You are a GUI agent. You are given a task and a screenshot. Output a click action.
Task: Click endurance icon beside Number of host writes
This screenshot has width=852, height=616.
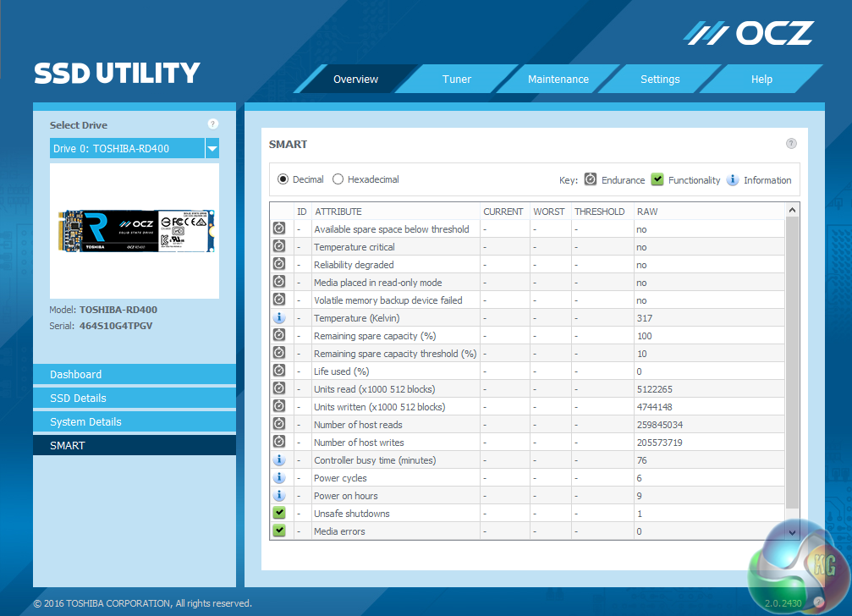(279, 442)
